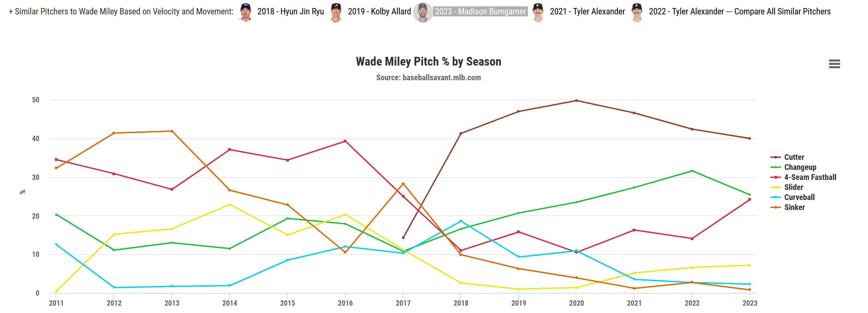Click the Cutter 2020 peak data point
This screenshot has width=868, height=313.
576,101
